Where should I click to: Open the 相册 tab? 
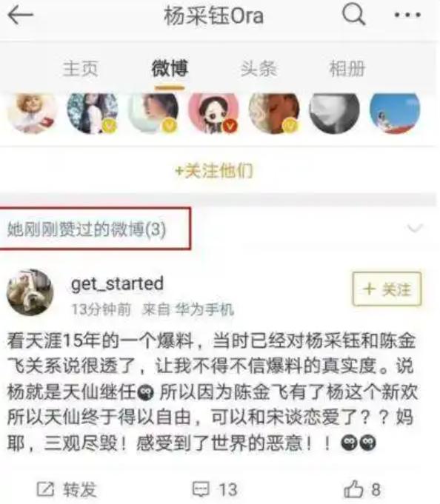(x=347, y=69)
